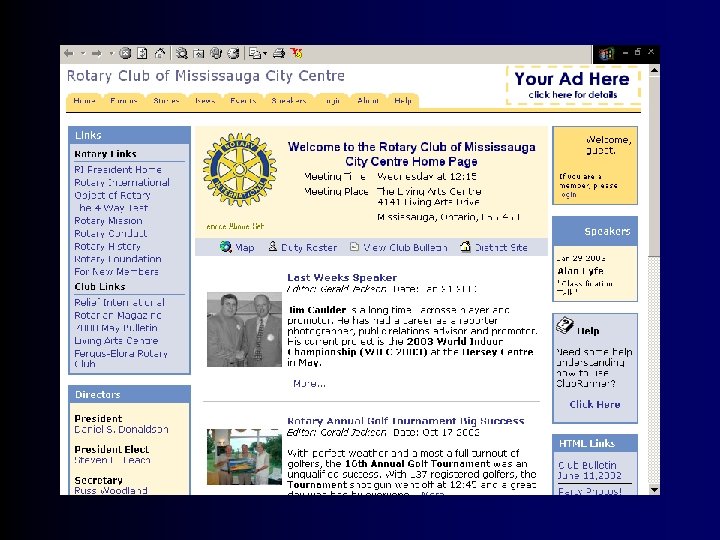The image size is (720, 540).
Task: Click the Map link text
Action: pyautogui.click(x=245, y=248)
